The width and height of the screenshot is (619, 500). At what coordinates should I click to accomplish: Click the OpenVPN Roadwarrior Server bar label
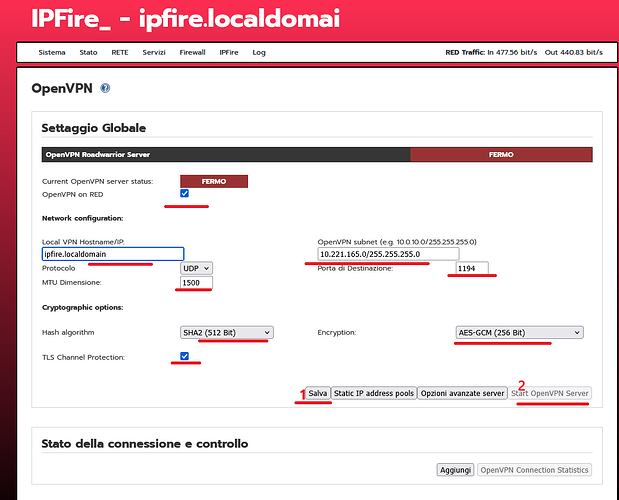point(98,155)
